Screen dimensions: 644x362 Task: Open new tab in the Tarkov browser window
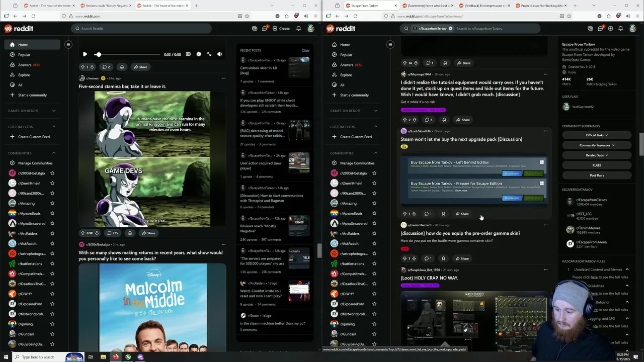(x=575, y=6)
